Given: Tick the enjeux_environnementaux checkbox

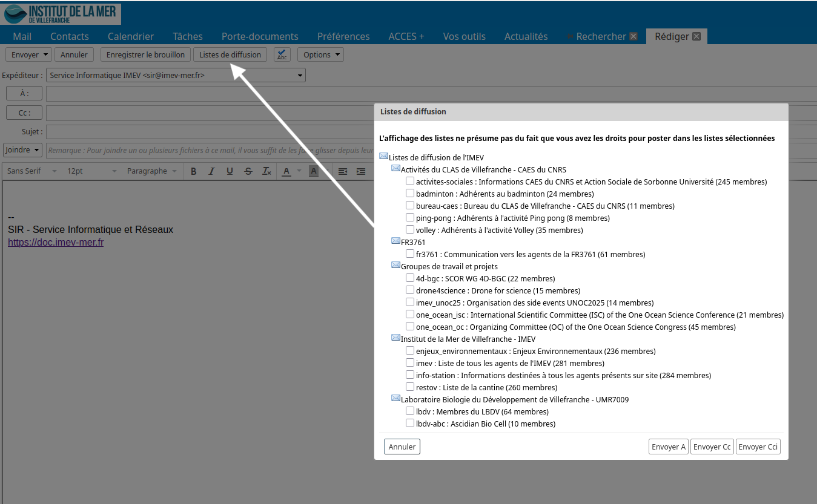Looking at the screenshot, I should point(410,350).
